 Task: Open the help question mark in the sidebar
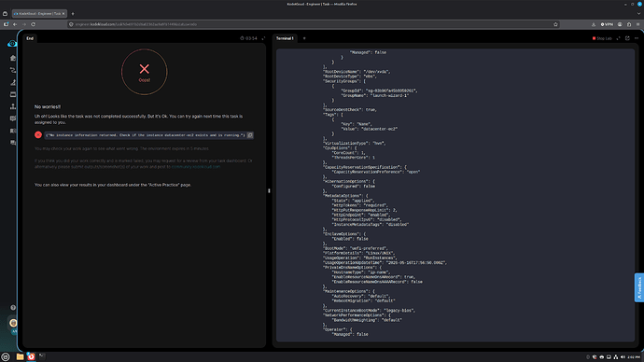pos(13,307)
